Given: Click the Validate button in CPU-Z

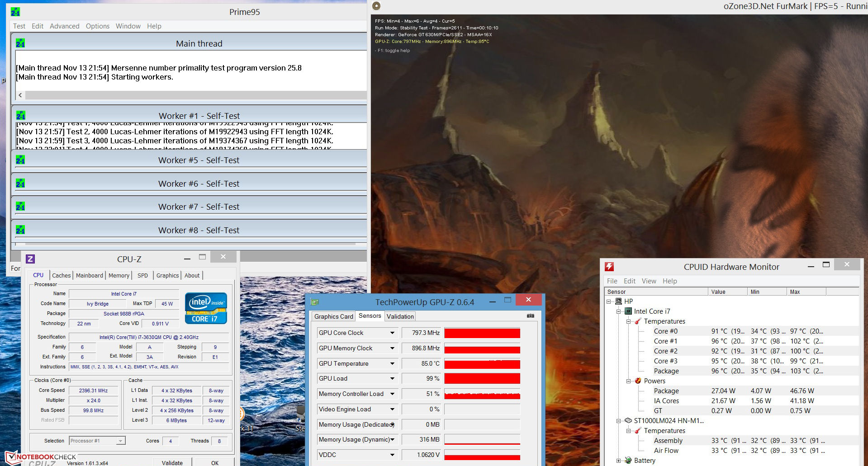Looking at the screenshot, I should 172,462.
